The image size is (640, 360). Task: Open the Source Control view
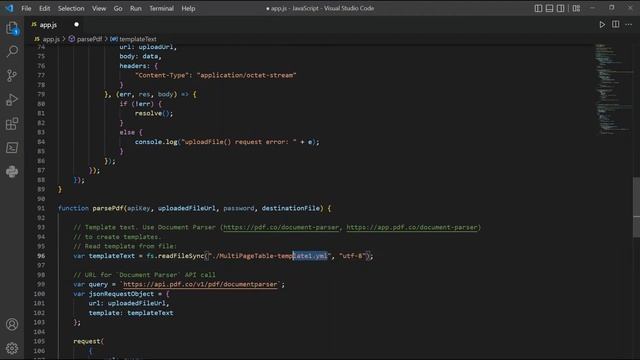tap(12, 76)
